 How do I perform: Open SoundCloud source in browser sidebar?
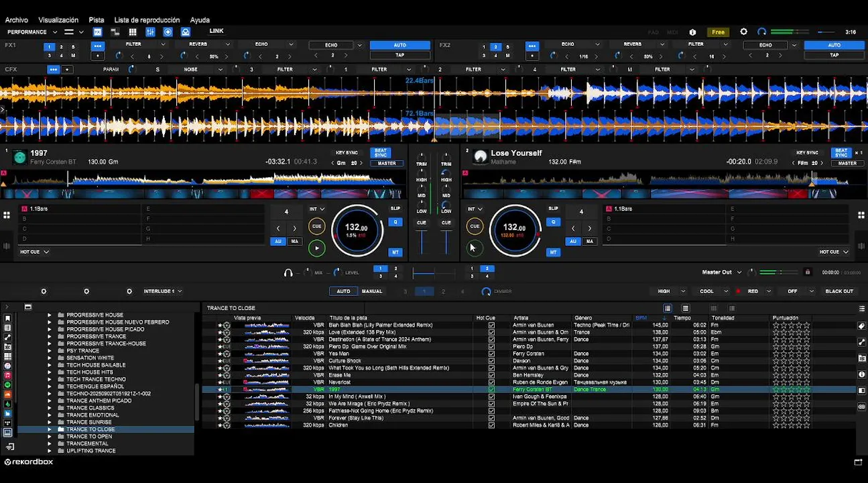click(x=7, y=394)
